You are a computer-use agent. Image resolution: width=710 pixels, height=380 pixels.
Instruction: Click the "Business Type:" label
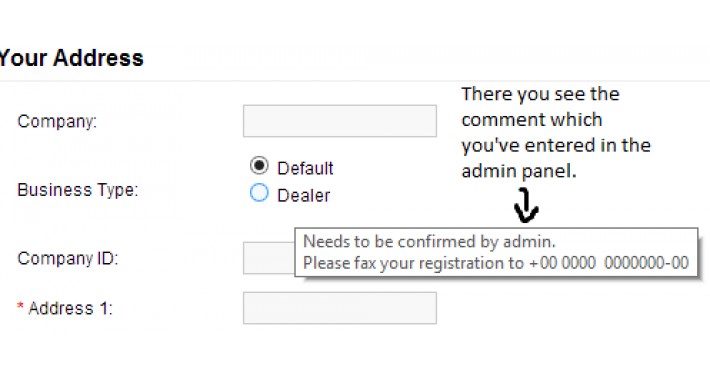77,190
